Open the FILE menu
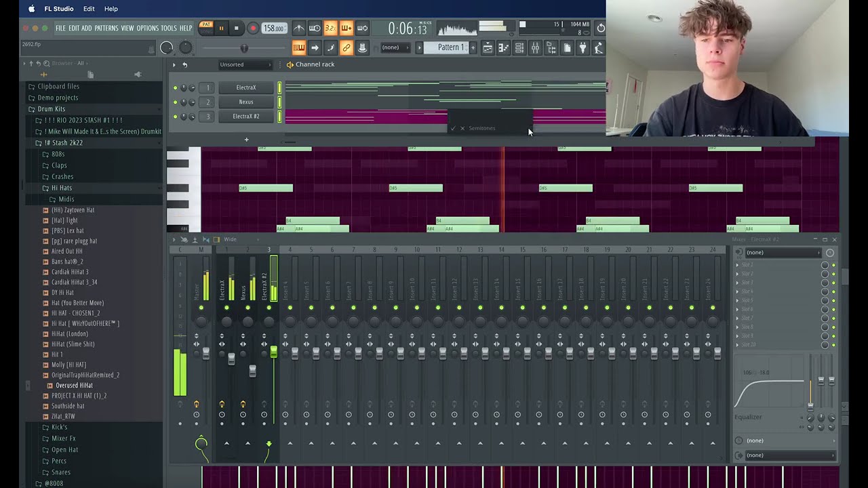This screenshot has width=868, height=488. point(60,28)
